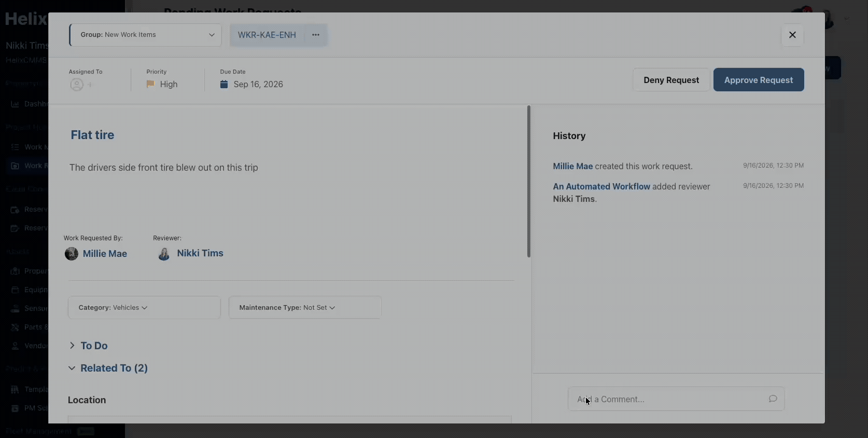This screenshot has height=438, width=868.
Task: Click the High priority value
Action: click(x=169, y=84)
